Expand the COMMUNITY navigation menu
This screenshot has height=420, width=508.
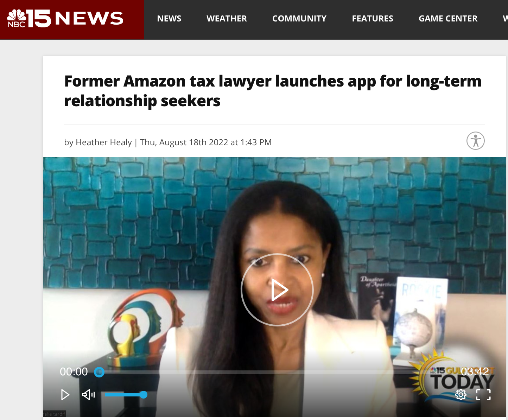[x=299, y=19]
